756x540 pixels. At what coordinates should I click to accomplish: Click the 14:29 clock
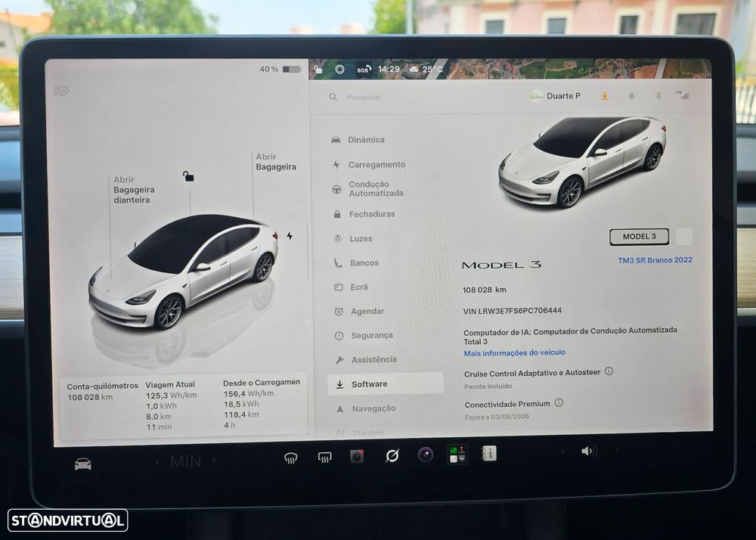tap(389, 69)
